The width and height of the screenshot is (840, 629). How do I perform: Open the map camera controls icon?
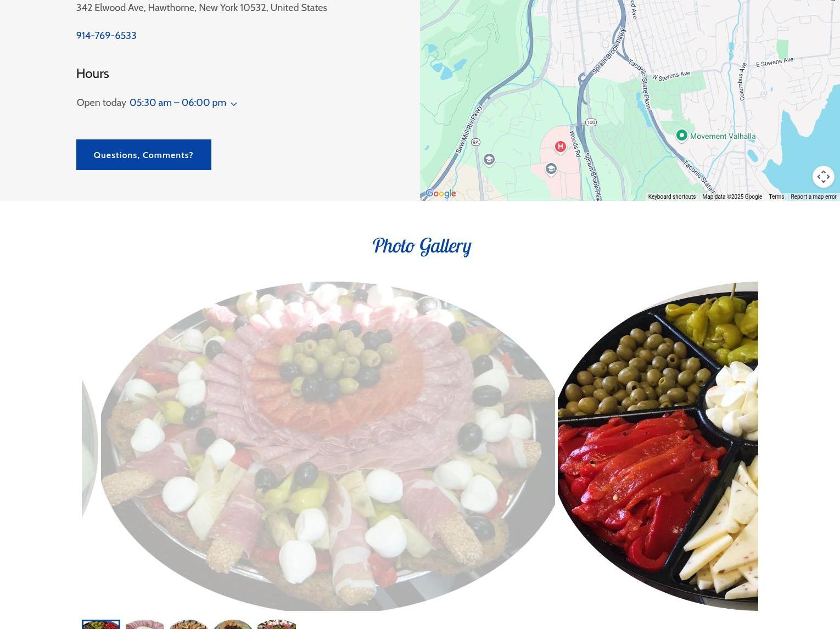(823, 177)
